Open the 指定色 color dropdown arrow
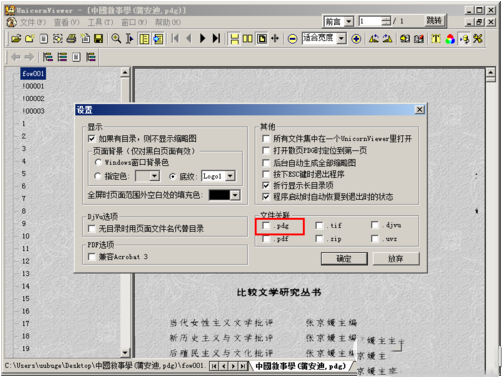 coord(155,176)
